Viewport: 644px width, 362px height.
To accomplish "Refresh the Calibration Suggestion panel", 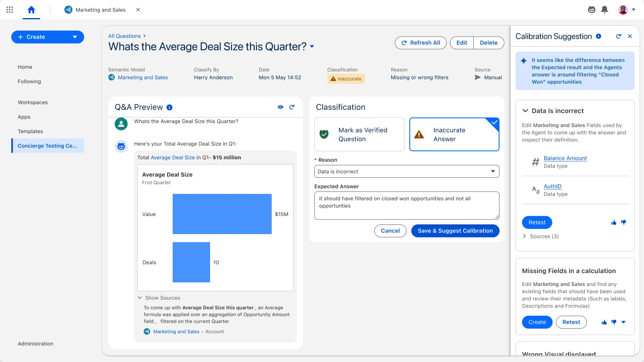I will coord(619,36).
